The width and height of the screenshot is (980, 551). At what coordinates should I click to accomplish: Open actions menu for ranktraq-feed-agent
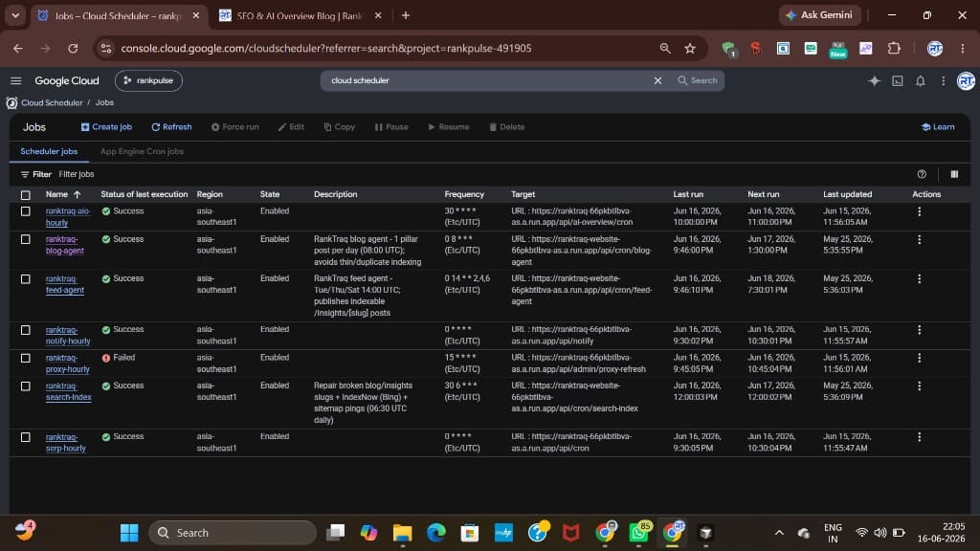click(920, 278)
